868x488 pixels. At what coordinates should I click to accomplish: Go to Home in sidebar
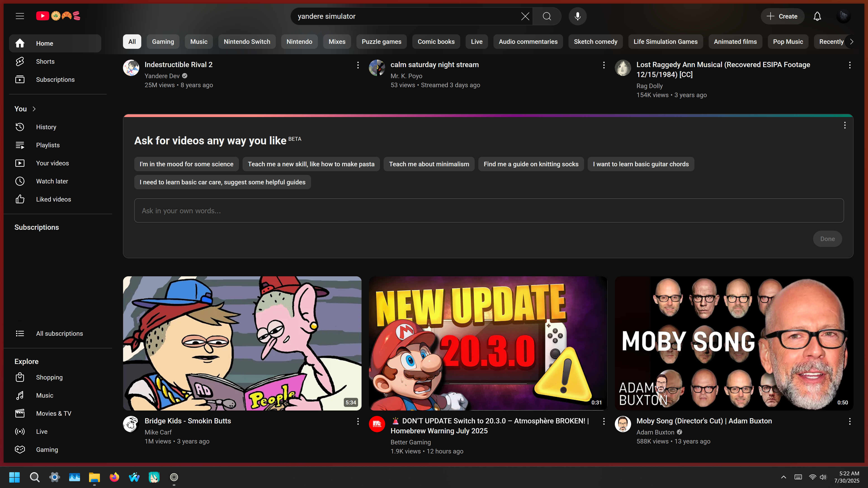point(55,43)
